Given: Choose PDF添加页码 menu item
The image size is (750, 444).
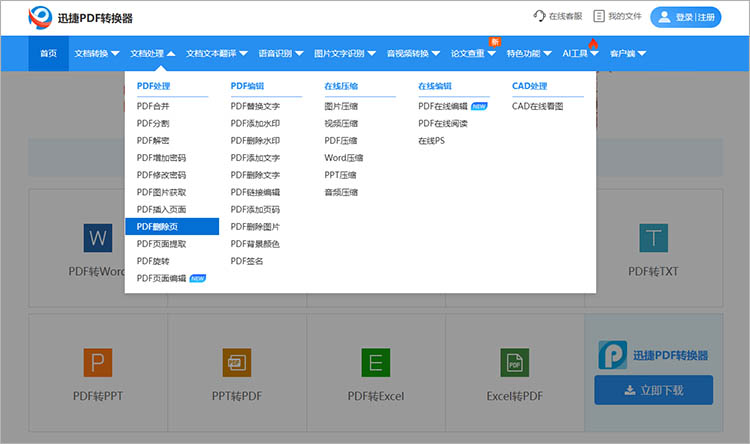Looking at the screenshot, I should point(255,210).
